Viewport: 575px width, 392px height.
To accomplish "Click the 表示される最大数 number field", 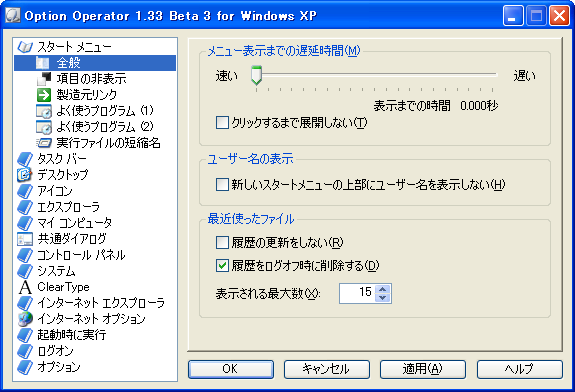I will point(357,293).
